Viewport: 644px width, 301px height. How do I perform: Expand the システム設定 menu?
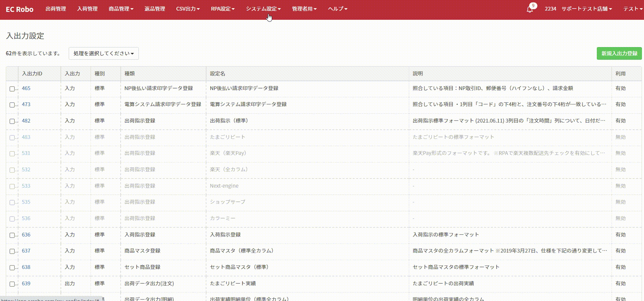tap(263, 9)
